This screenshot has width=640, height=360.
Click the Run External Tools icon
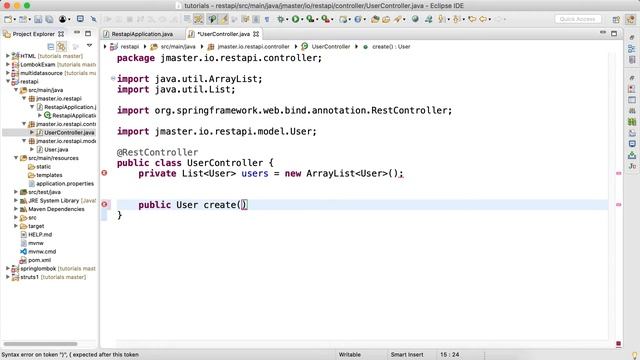coord(325,19)
